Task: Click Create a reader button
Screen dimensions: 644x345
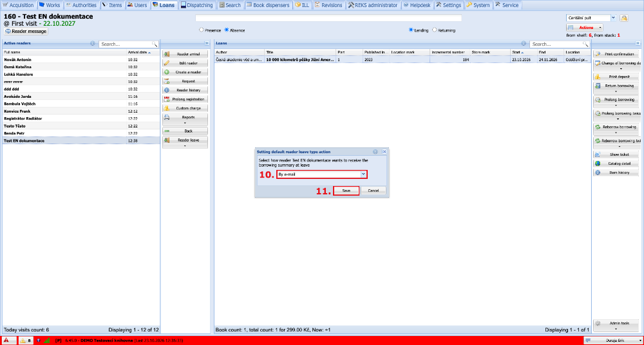Action: coord(185,72)
